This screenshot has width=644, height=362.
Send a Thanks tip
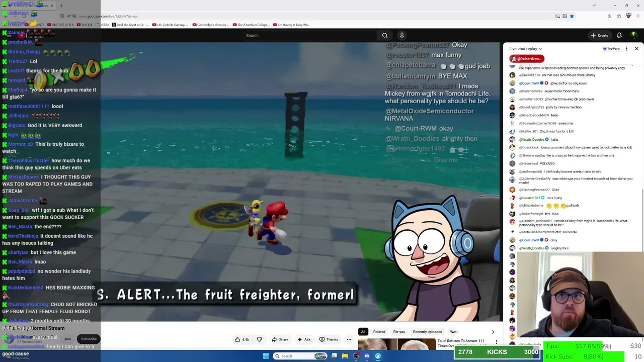pyautogui.click(x=329, y=339)
